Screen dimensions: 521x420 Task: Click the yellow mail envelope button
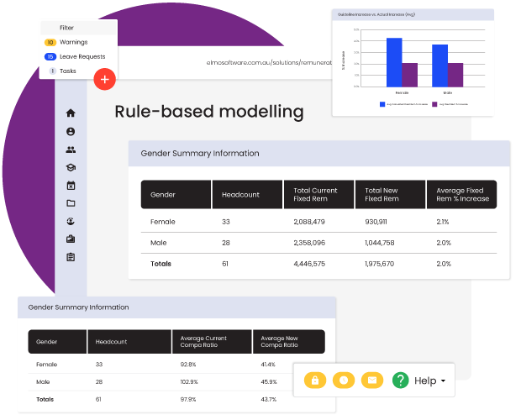pyautogui.click(x=372, y=381)
